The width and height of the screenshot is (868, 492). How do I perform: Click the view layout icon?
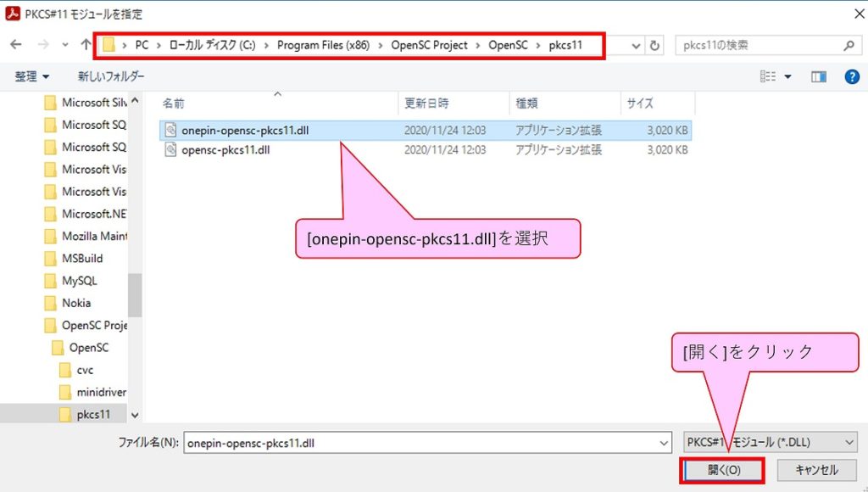tap(768, 76)
